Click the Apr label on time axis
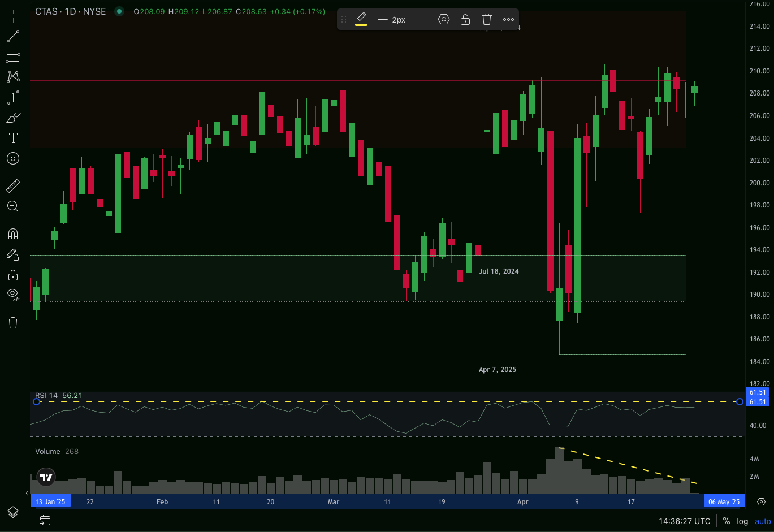This screenshot has width=774, height=532. coord(523,502)
